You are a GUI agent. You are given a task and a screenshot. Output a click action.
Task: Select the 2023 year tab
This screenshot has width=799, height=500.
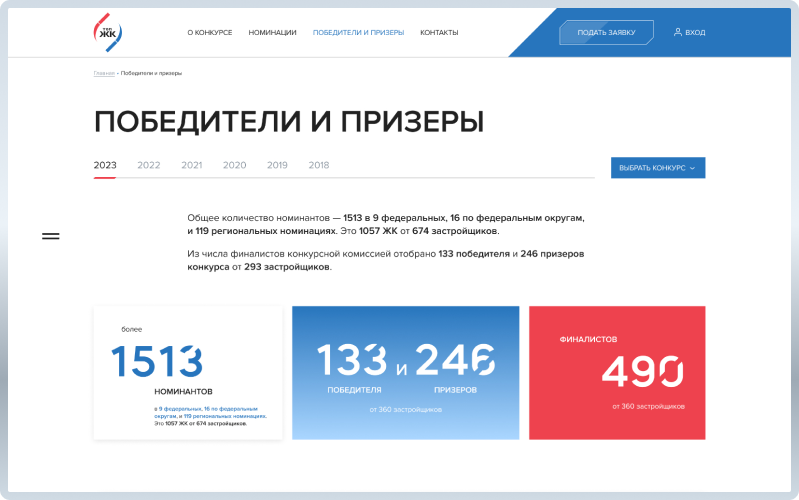105,165
